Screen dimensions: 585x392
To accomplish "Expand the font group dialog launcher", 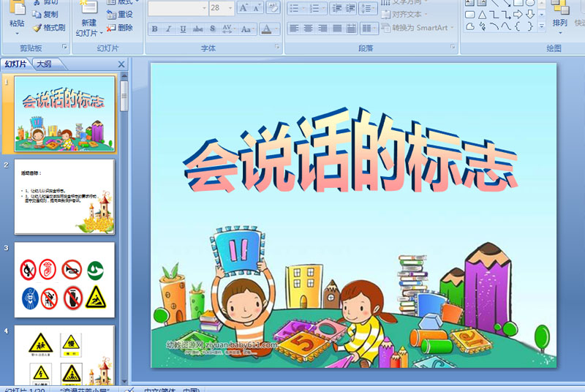I will click(x=277, y=47).
